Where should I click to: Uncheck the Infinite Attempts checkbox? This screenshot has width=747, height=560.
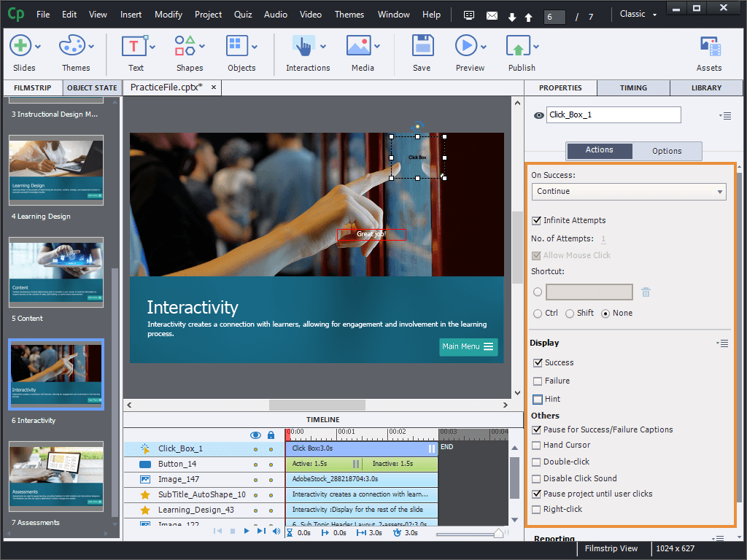point(538,220)
